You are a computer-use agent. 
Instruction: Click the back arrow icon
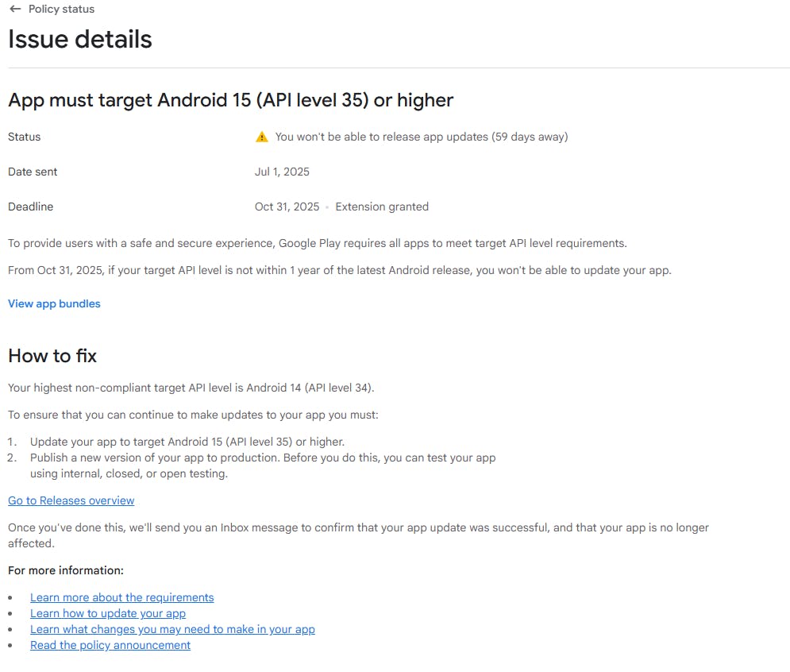(15, 10)
